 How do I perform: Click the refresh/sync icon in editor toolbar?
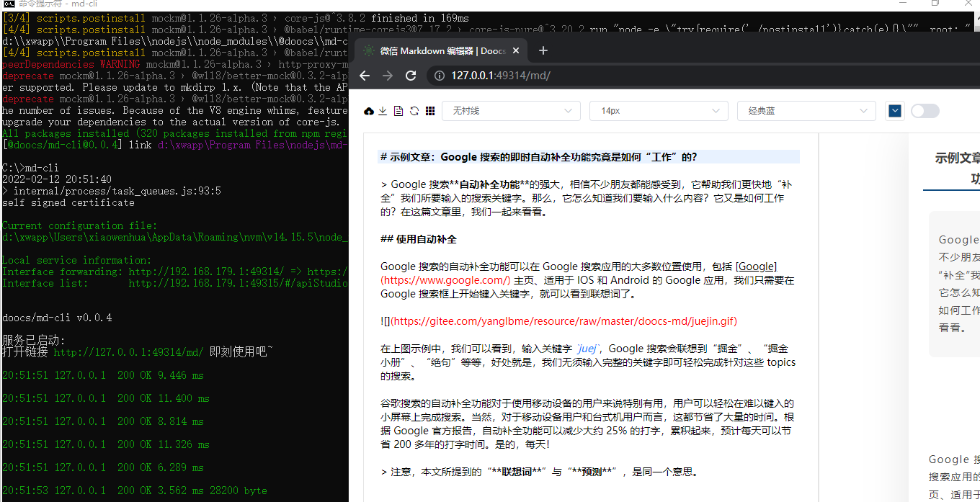coord(413,111)
